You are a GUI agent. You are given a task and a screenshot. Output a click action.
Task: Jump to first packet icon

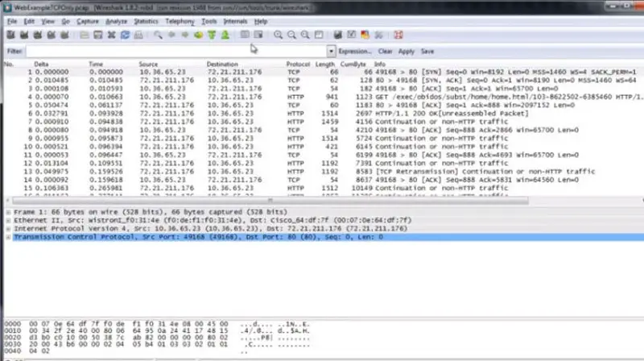(212, 35)
